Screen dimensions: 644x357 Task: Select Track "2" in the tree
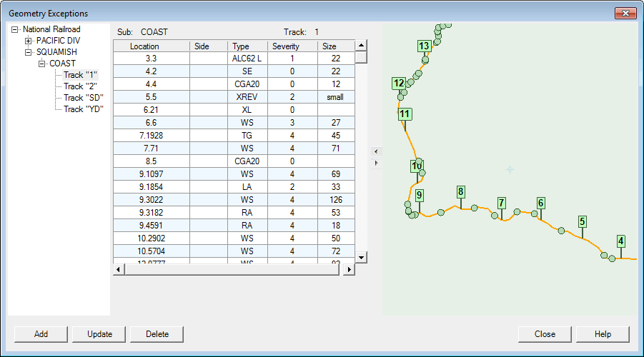(80, 86)
